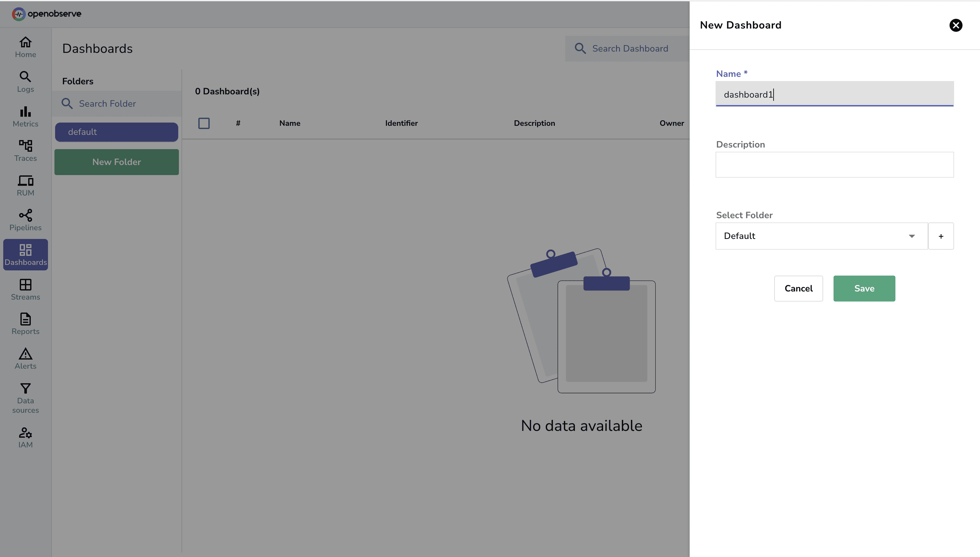Open the Traces view
980x557 pixels.
[25, 150]
